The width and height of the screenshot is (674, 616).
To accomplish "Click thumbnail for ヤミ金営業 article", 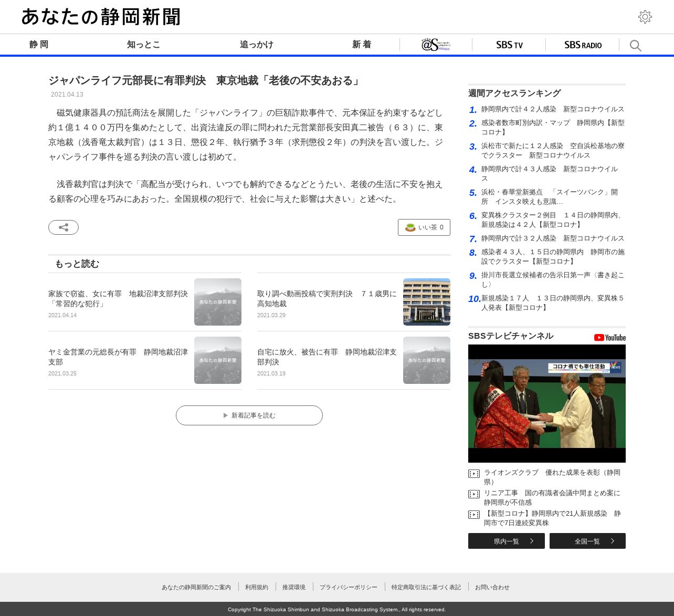I will (218, 360).
